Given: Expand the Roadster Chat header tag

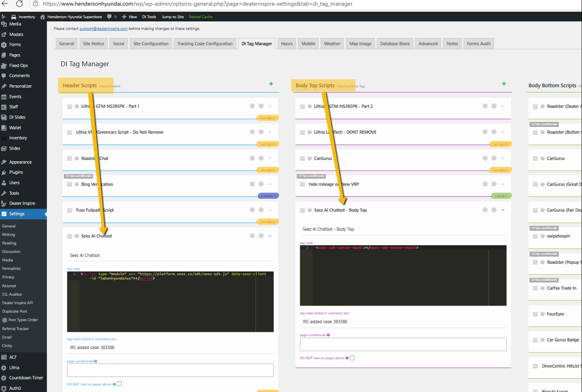Looking at the screenshot, I should coord(270,158).
